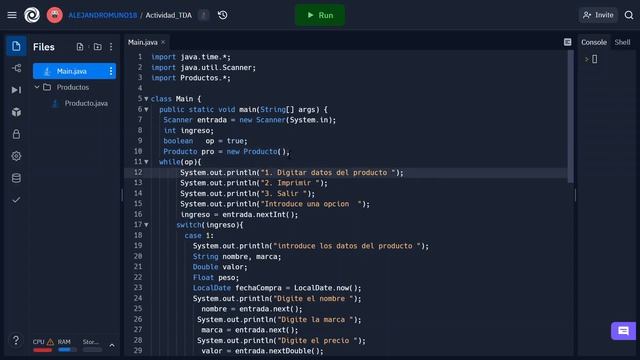
Task: Open Files panel three-dot menu
Action: pyautogui.click(x=111, y=47)
